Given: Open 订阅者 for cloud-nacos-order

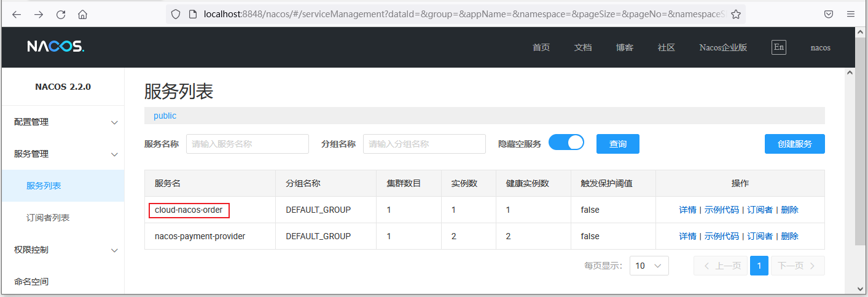Looking at the screenshot, I should pyautogui.click(x=760, y=210).
